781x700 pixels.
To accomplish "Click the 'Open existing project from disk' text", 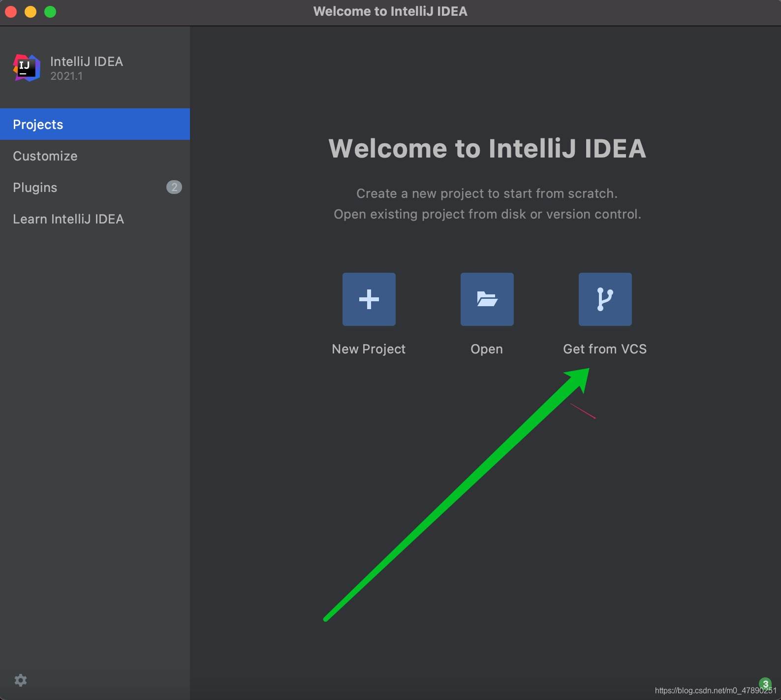I will tap(487, 214).
